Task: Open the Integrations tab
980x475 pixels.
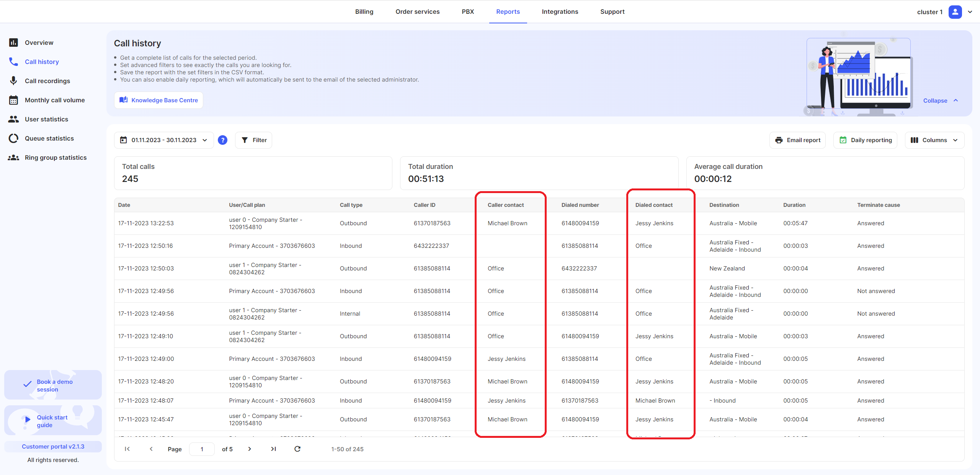Action: coord(560,11)
